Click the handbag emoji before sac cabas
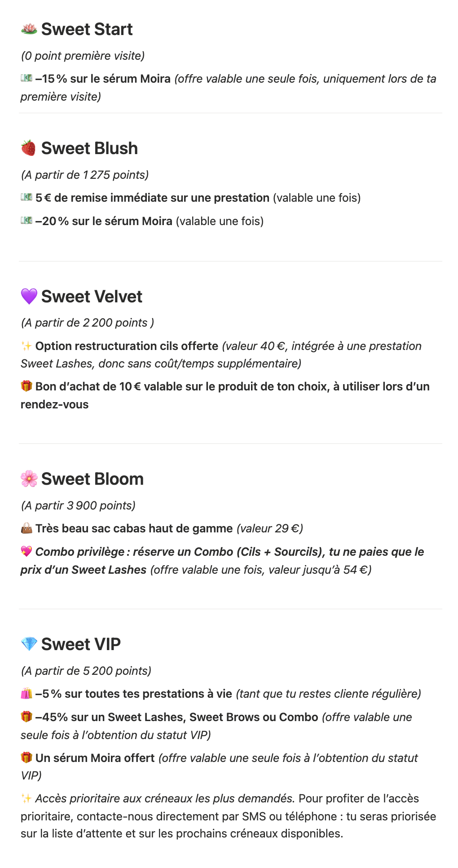Viewport: 458px width, 868px height. tap(26, 529)
